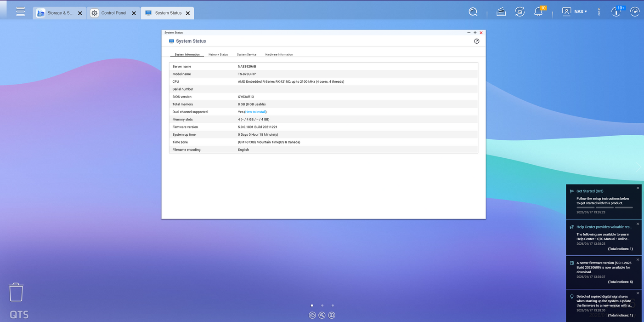Viewport: 644px width, 322px height.
Task: Minimize the System Status window
Action: point(469,33)
